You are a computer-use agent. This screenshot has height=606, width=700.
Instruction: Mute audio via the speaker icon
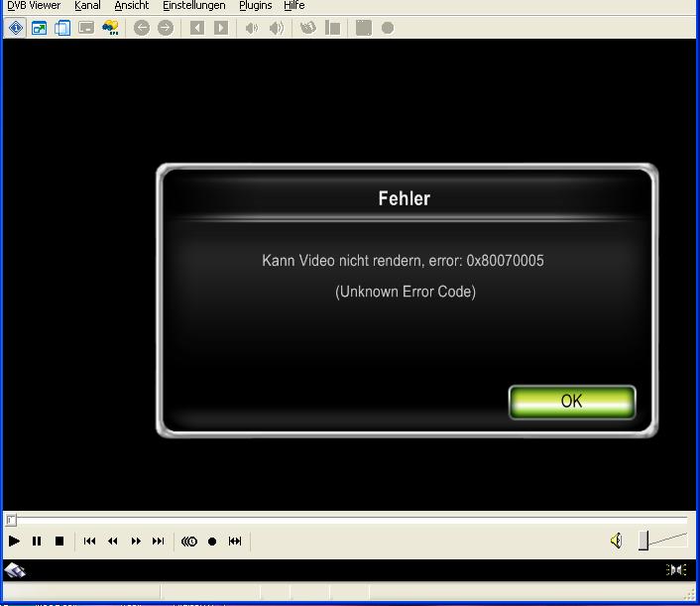click(616, 541)
